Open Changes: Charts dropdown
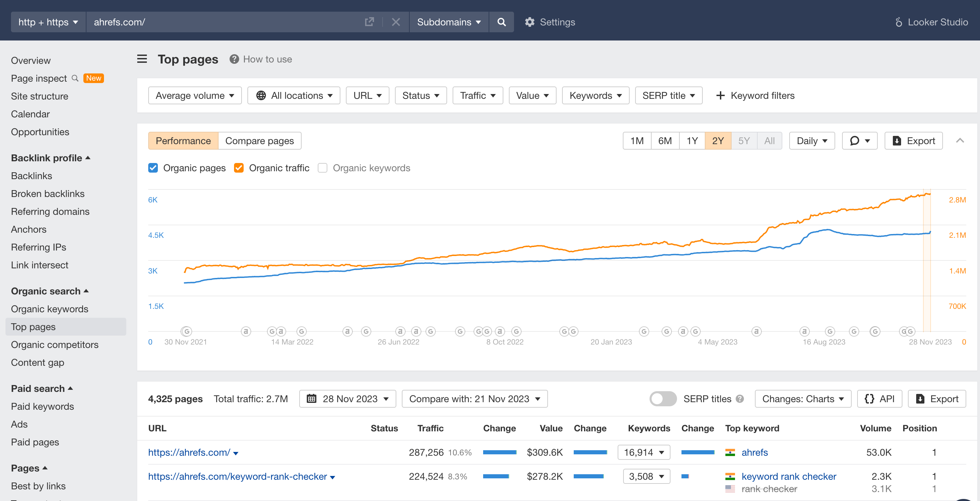Viewport: 980px width, 501px height. [x=803, y=399]
